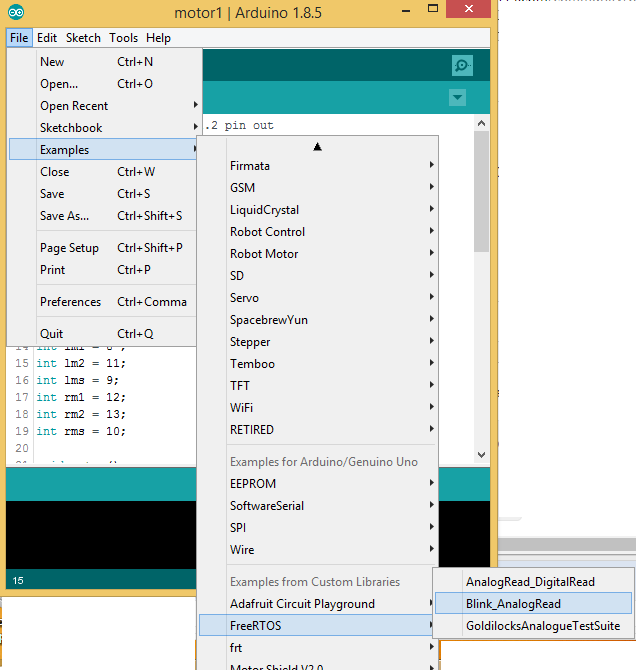Expand the EEPROM examples submenu

[251, 484]
